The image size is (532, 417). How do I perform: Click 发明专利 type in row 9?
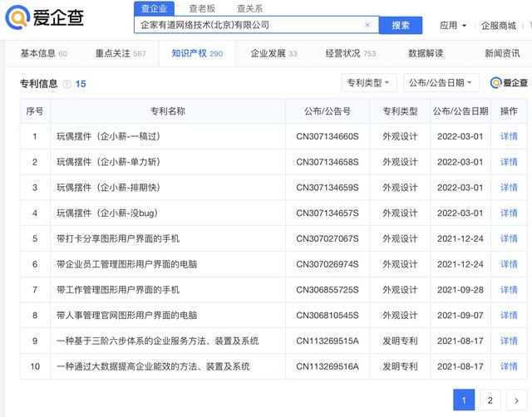click(x=400, y=341)
